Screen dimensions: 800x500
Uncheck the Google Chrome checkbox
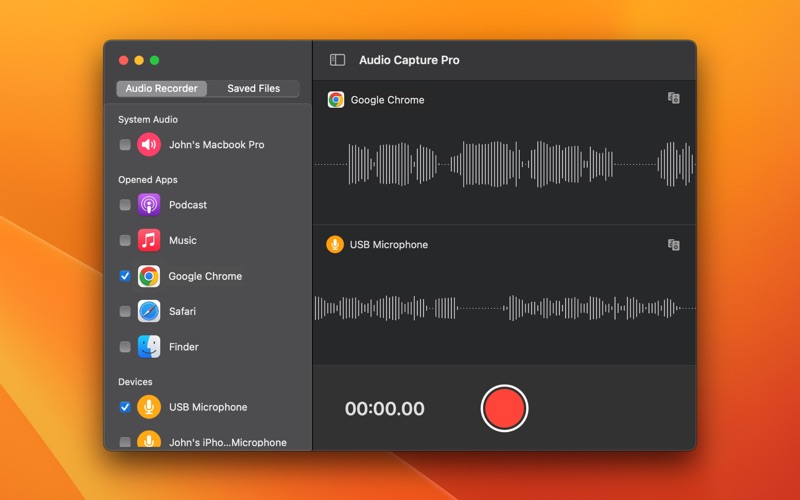click(x=125, y=276)
